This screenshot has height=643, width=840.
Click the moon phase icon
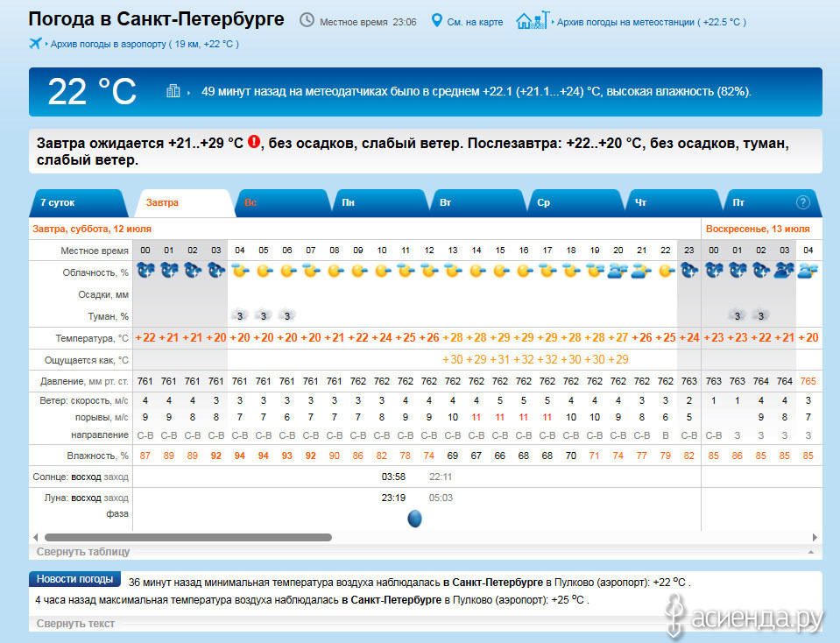click(414, 519)
